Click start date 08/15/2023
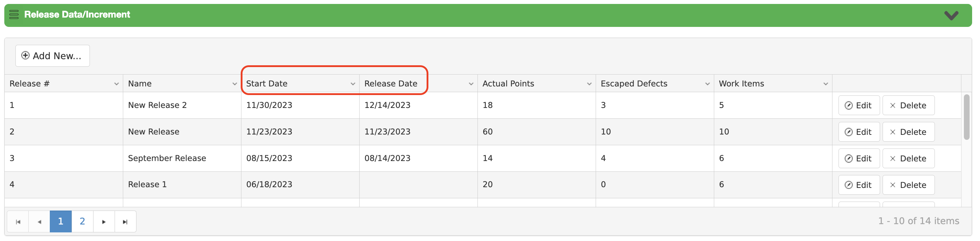 [x=269, y=159]
